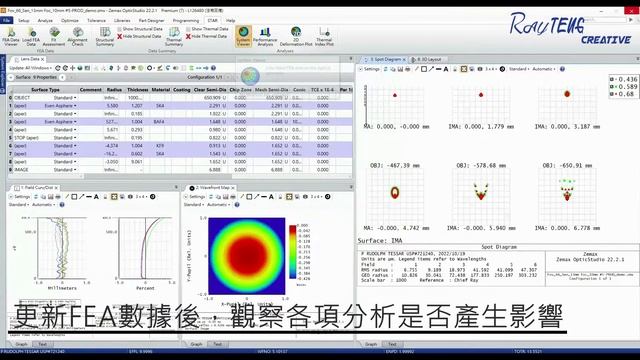Screen dimensions: 640x360
Task: Select the BAF4 material cell
Action: 160,122
